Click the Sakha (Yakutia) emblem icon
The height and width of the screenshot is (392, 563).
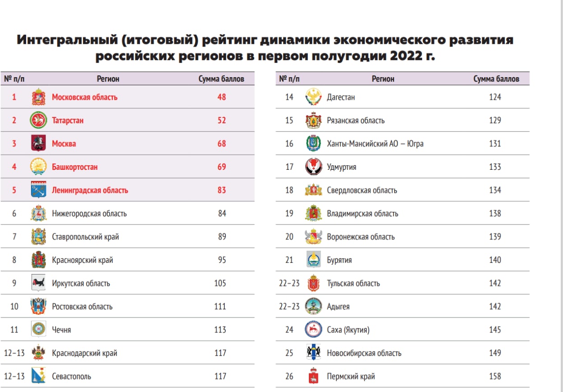[x=313, y=330]
